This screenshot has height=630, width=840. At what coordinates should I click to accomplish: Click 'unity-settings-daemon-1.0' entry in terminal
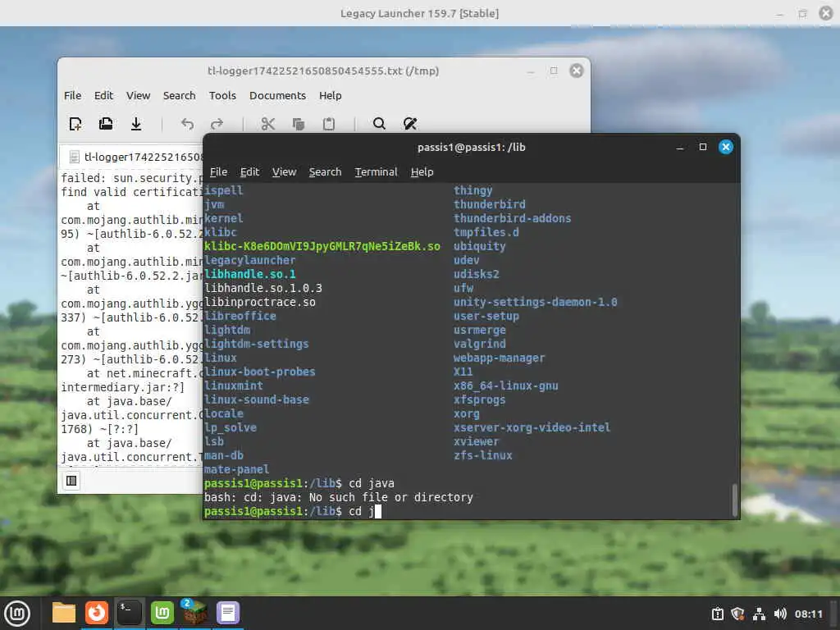click(535, 302)
